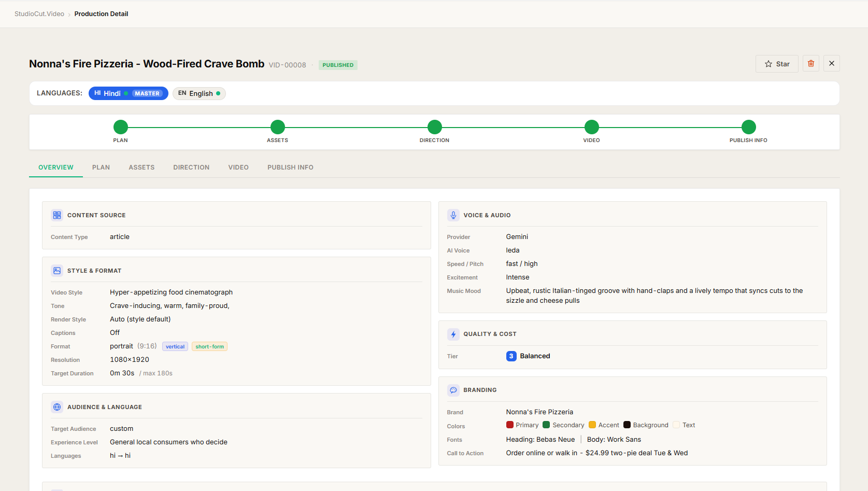Click the 'Hyper-appetizing food cinematograph' video style
Viewport: 868px width, 491px height.
click(x=171, y=292)
